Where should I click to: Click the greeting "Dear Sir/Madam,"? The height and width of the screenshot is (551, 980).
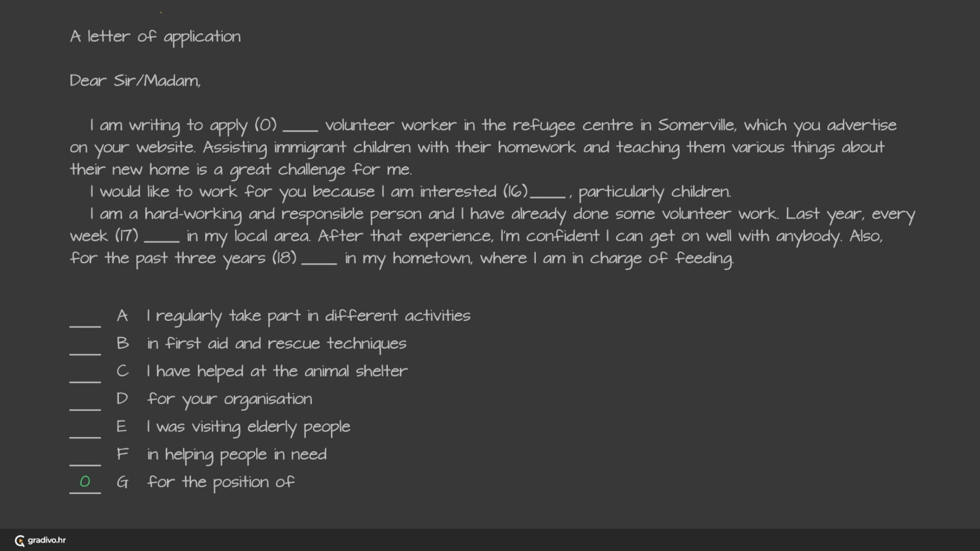(x=135, y=81)
